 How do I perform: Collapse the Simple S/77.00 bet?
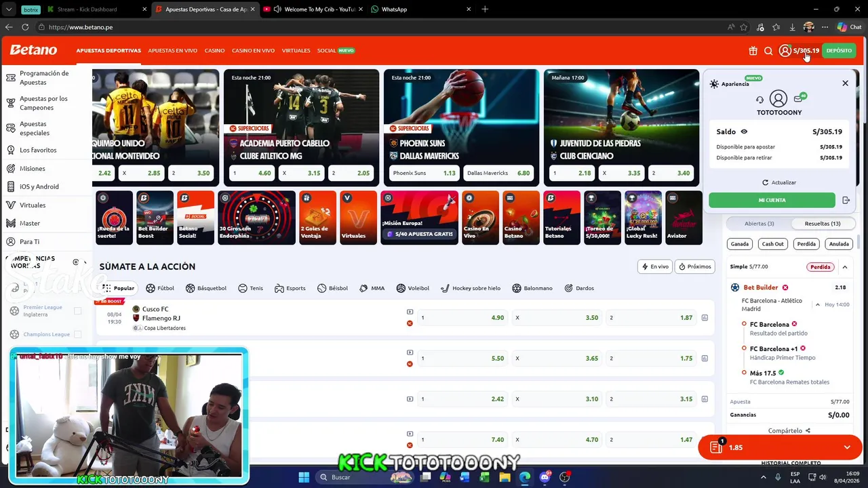[845, 267]
